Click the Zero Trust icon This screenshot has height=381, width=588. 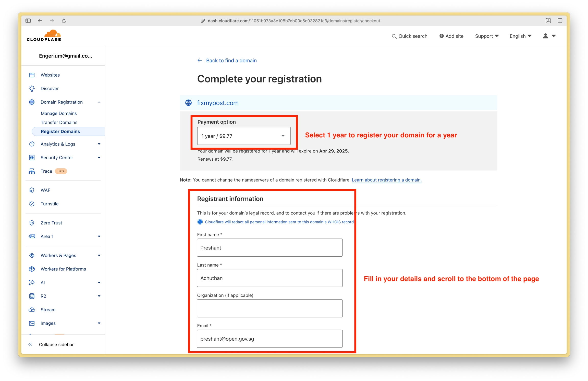click(x=32, y=223)
